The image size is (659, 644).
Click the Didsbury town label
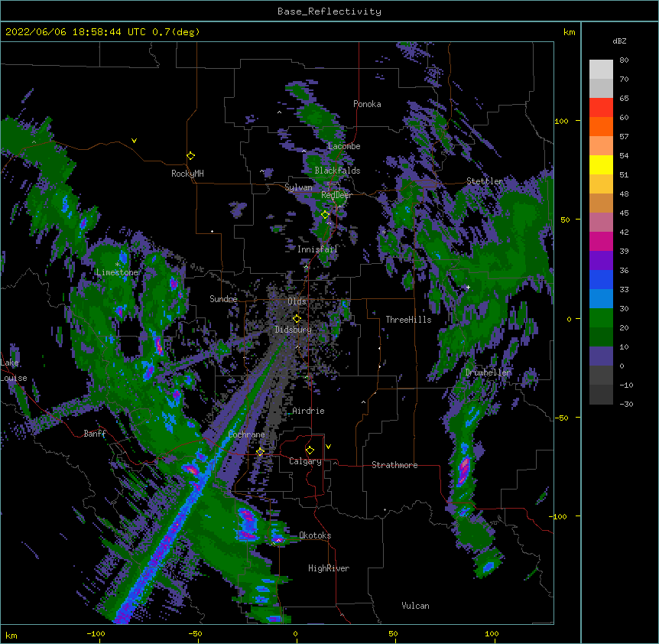click(294, 330)
